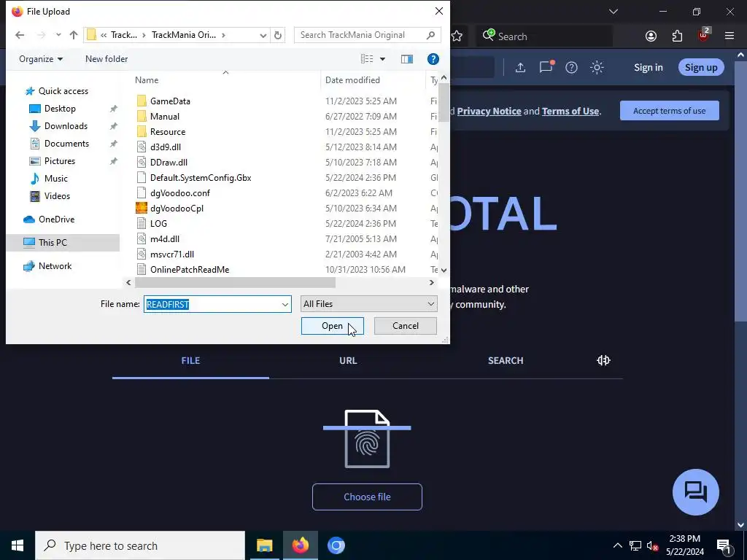Select the d3d9.dll file
The image size is (747, 560).
point(166,147)
